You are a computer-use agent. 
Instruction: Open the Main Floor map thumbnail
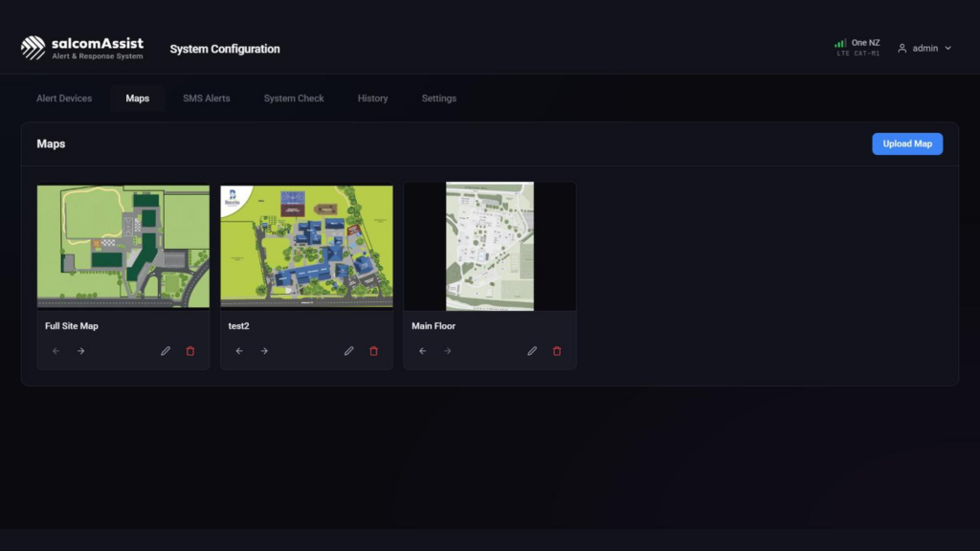point(490,246)
